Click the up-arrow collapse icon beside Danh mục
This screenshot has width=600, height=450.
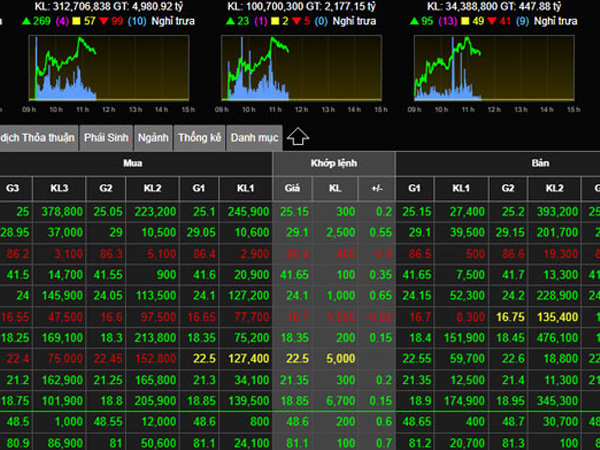point(298,137)
